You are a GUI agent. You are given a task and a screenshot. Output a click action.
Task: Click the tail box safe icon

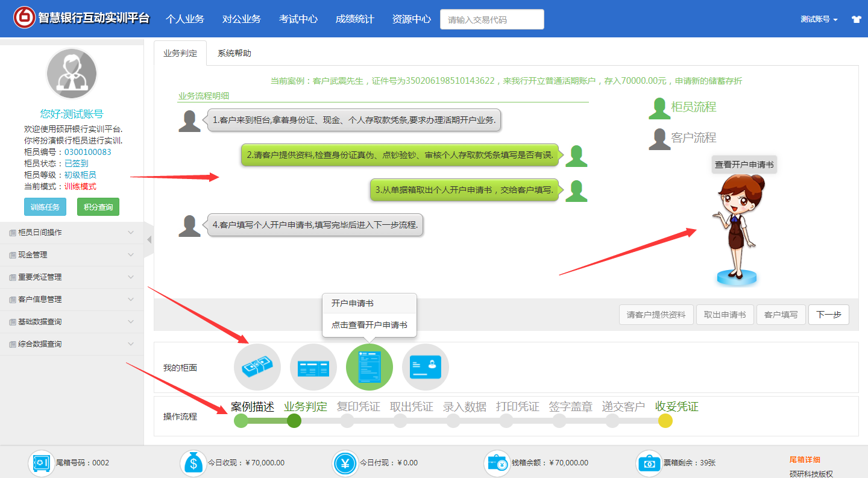(42, 463)
